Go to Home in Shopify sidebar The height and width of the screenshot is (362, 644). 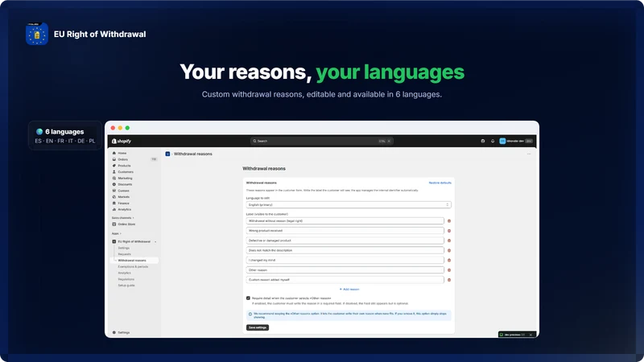[x=122, y=153]
